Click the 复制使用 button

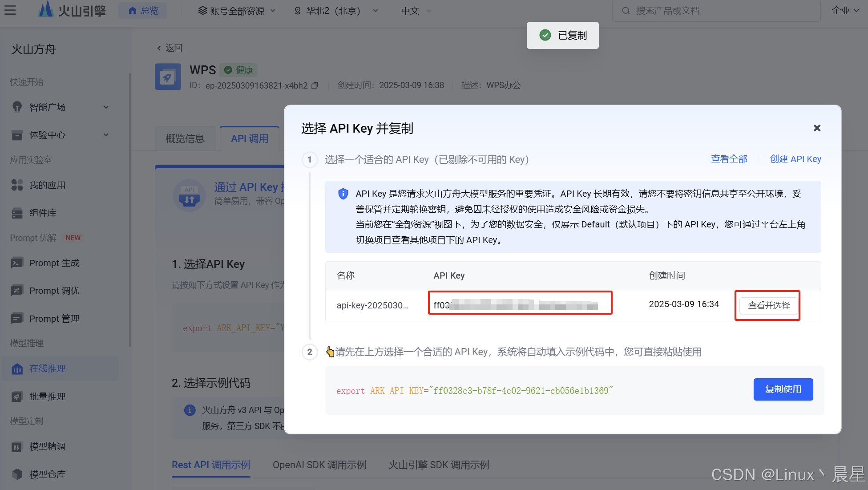pyautogui.click(x=783, y=389)
